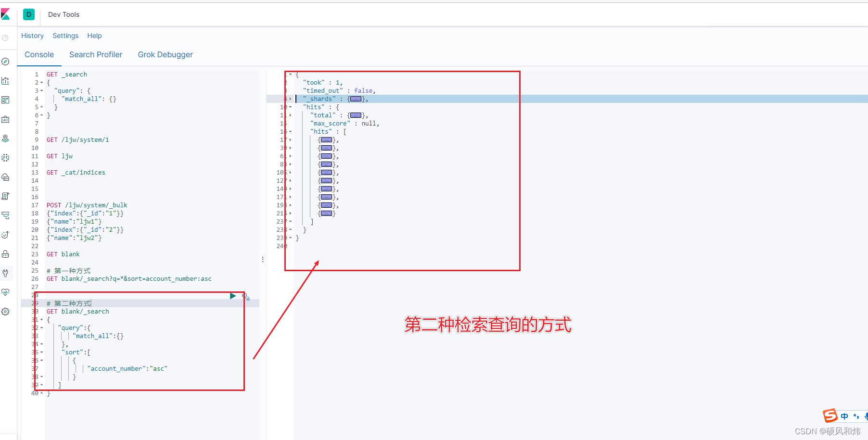The width and height of the screenshot is (868, 440).
Task: Open Maps using the layered pin icon
Action: pyautogui.click(x=5, y=138)
